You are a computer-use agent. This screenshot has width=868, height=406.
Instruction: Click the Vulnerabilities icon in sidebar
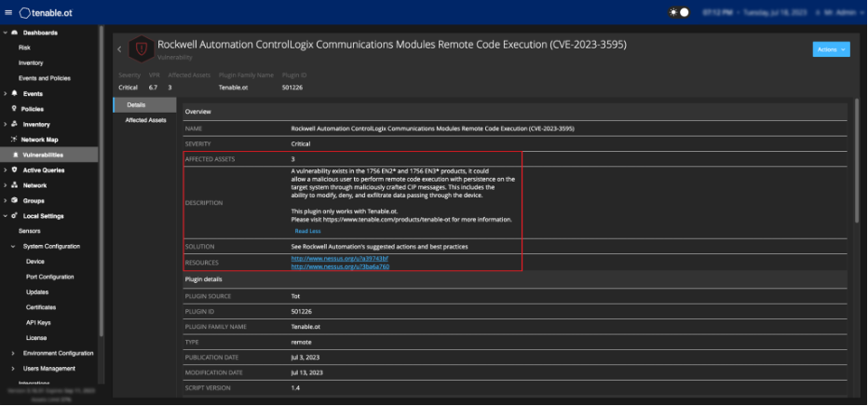16,155
